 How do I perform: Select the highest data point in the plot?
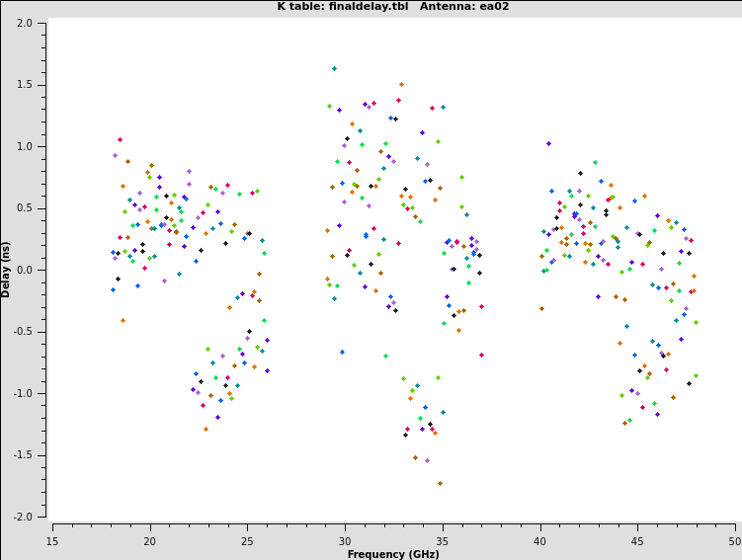(334, 69)
